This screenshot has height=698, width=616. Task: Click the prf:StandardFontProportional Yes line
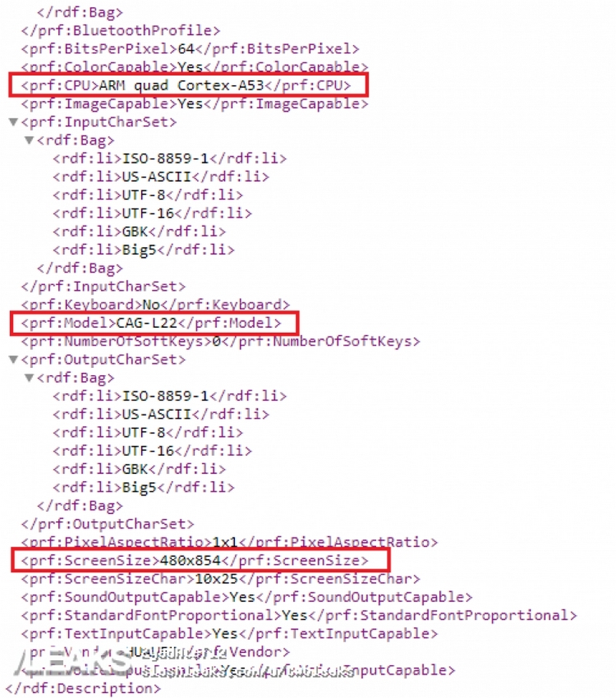299,615
